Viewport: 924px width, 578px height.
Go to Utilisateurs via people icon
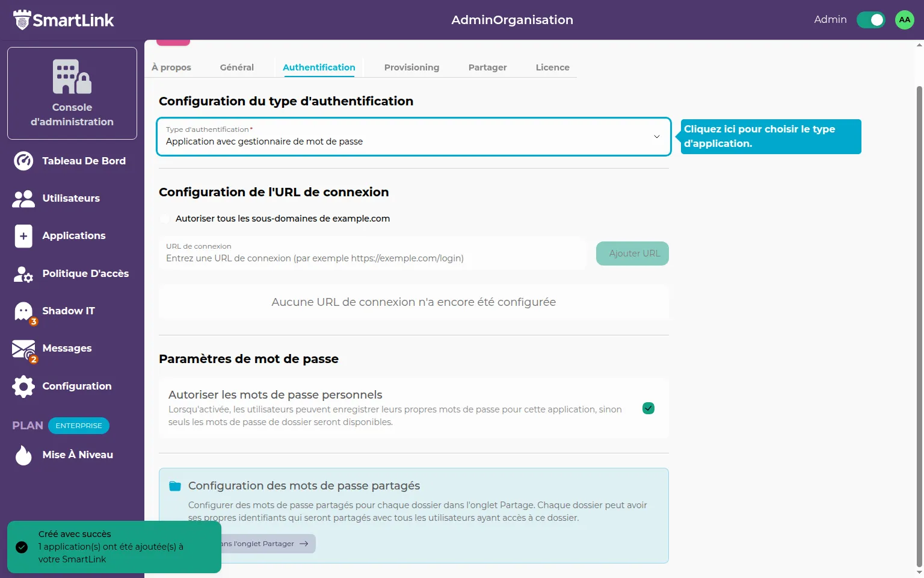click(23, 199)
